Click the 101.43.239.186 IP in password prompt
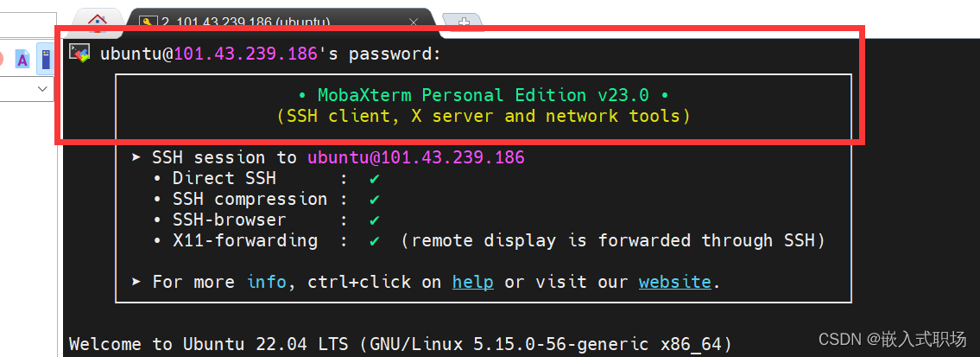980x357 pixels. 245,54
